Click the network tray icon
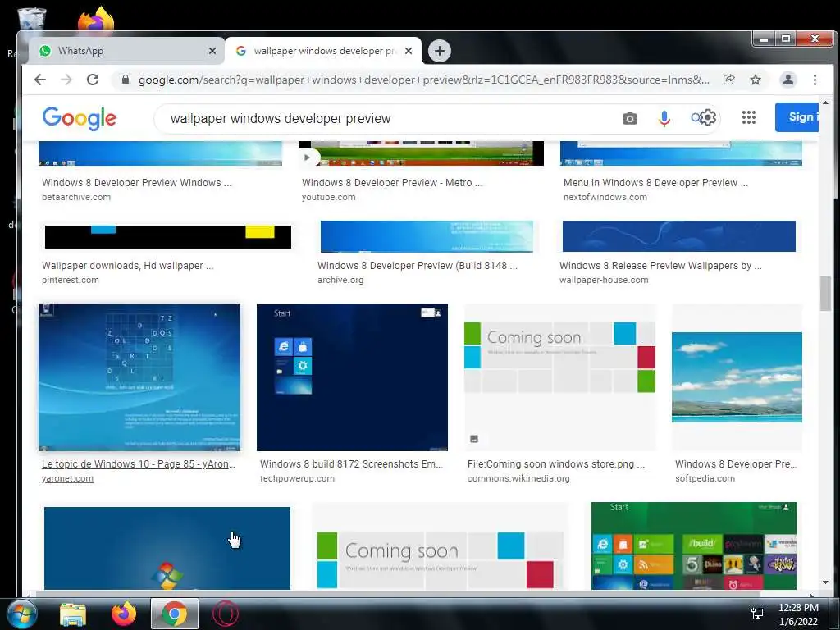Screen dimensions: 840x630 (757, 614)
